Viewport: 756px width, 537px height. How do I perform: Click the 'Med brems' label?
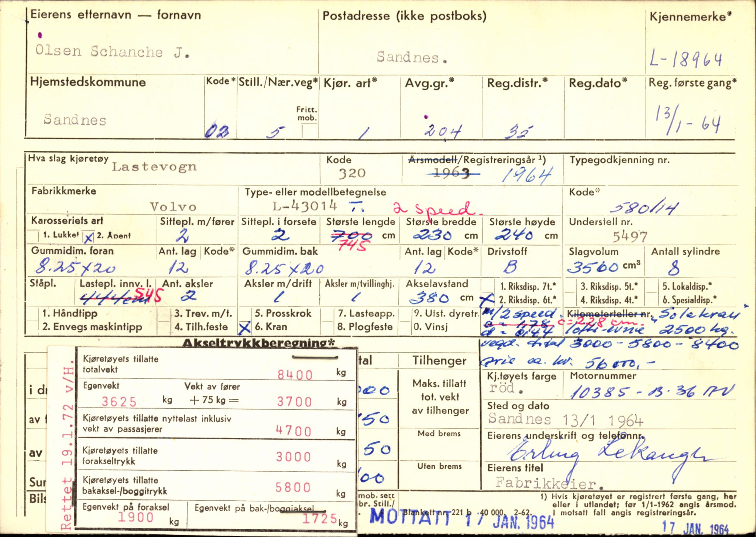tap(439, 433)
